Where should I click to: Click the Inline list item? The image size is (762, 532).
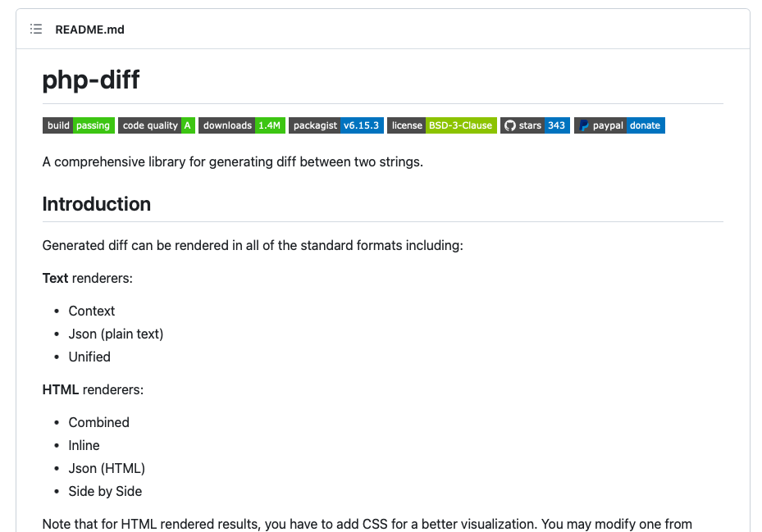click(x=84, y=445)
